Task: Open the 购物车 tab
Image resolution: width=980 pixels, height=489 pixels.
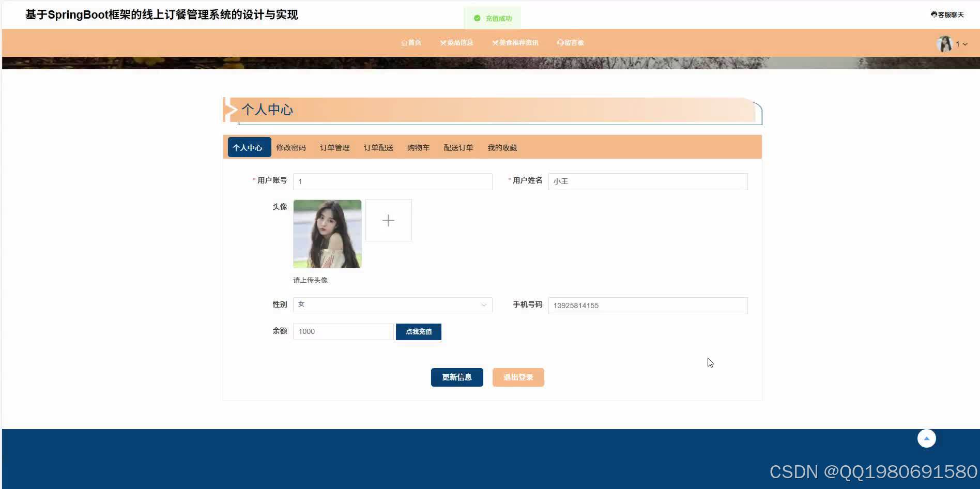Action: [418, 148]
